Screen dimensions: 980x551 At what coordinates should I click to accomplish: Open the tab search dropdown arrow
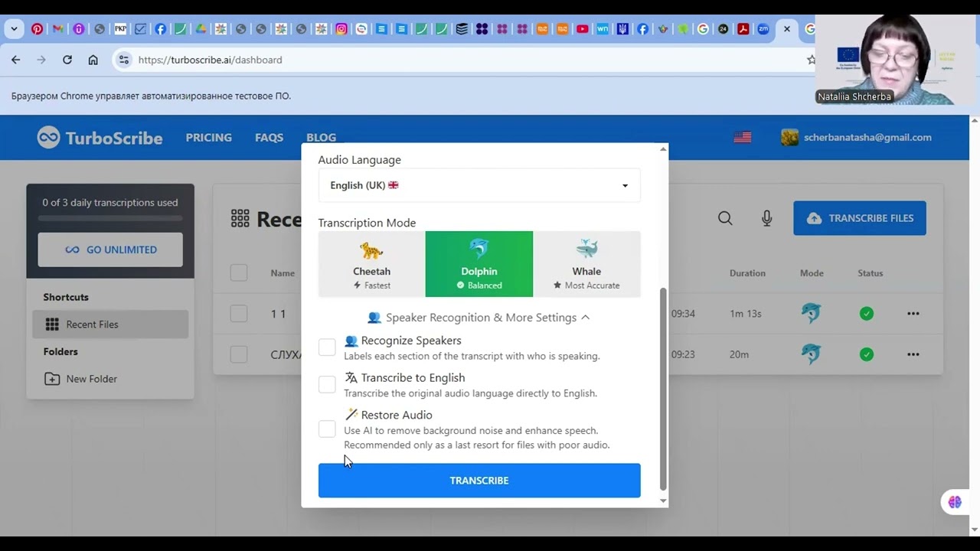[14, 29]
